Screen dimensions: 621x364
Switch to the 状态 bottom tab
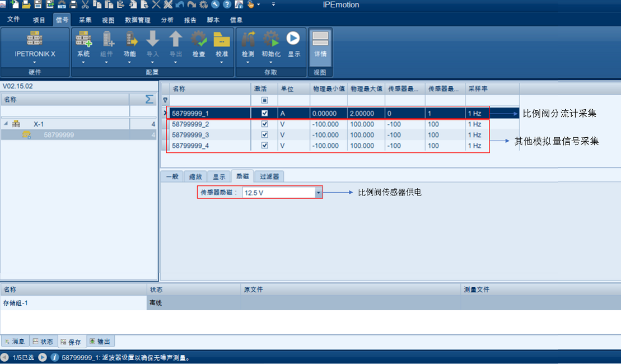click(43, 341)
